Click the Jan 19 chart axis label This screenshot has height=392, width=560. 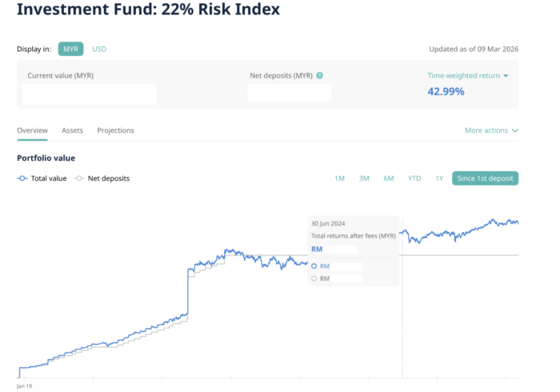click(x=24, y=385)
